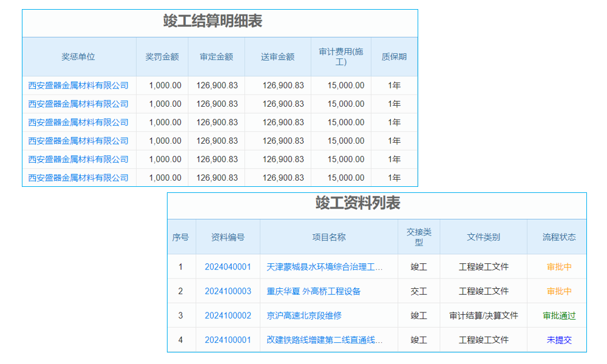Click 审批通过 status of 京沪高速北京段维修
Image resolution: width=607 pixels, height=364 pixels.
click(x=558, y=315)
